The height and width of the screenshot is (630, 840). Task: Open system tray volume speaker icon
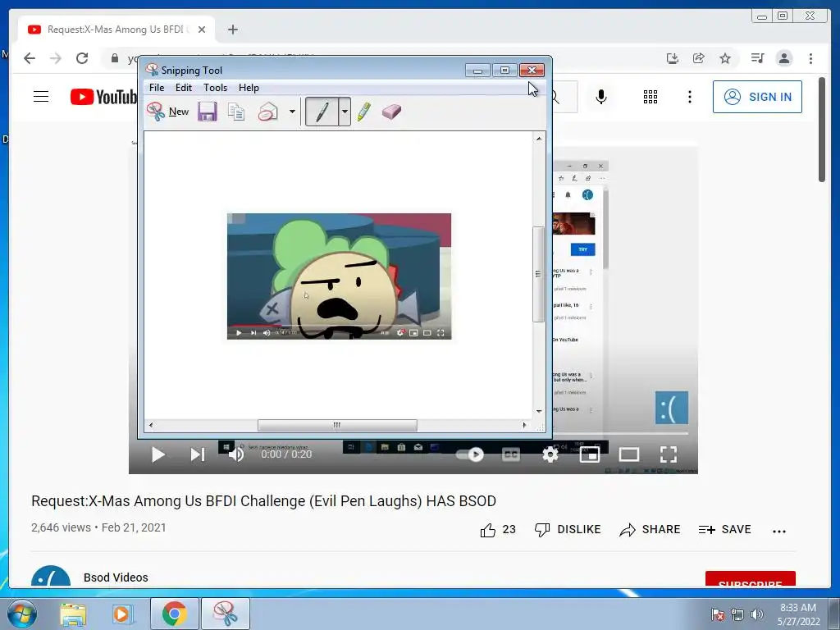pyautogui.click(x=756, y=614)
